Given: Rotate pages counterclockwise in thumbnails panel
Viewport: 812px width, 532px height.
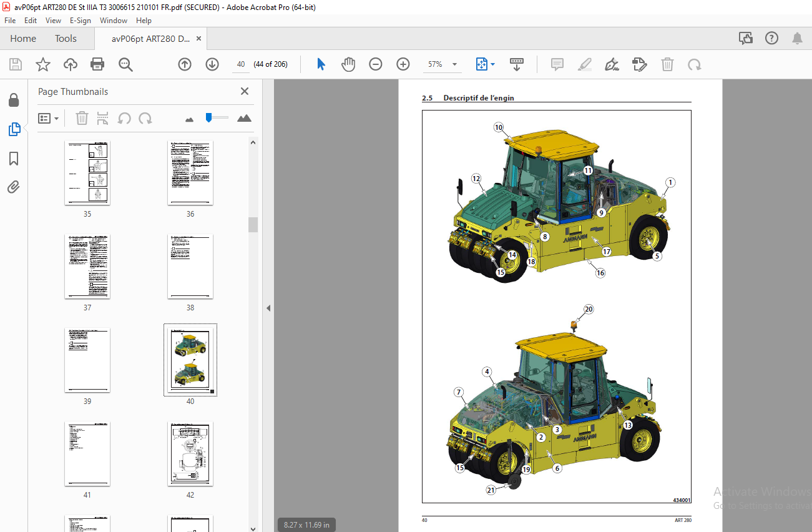Looking at the screenshot, I should click(124, 118).
